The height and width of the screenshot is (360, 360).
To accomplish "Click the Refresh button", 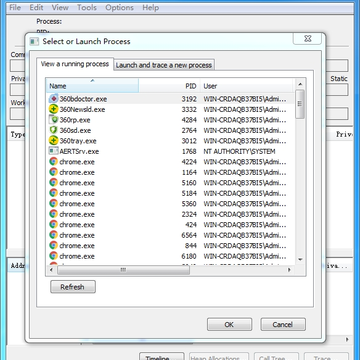I will pos(73,287).
